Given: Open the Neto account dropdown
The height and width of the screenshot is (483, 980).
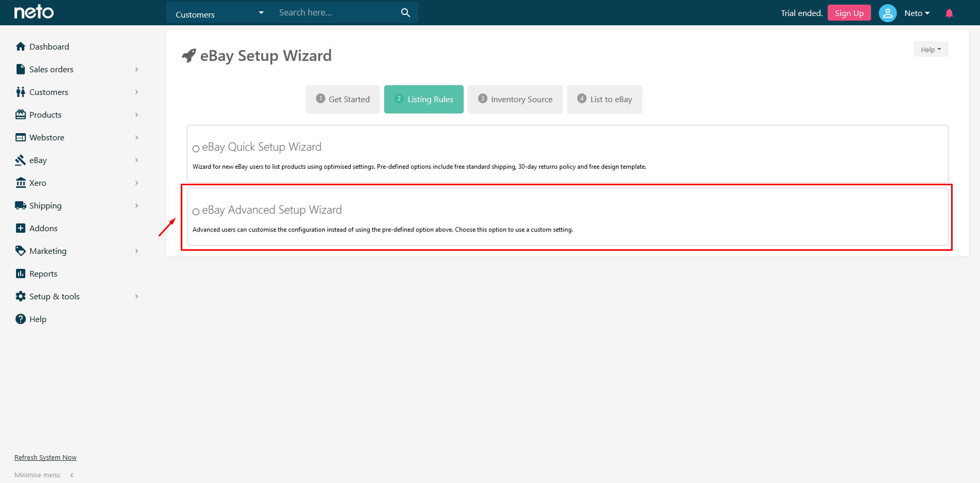Looking at the screenshot, I should pyautogui.click(x=917, y=13).
